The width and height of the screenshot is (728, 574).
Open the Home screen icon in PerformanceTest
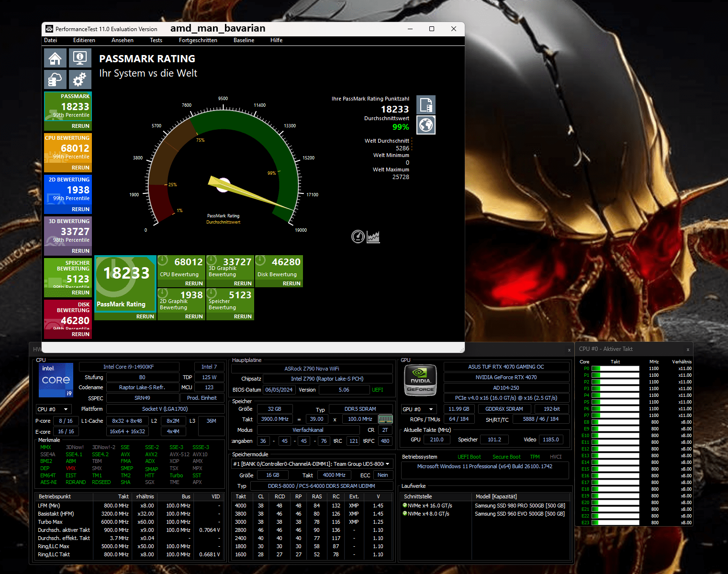pyautogui.click(x=55, y=58)
